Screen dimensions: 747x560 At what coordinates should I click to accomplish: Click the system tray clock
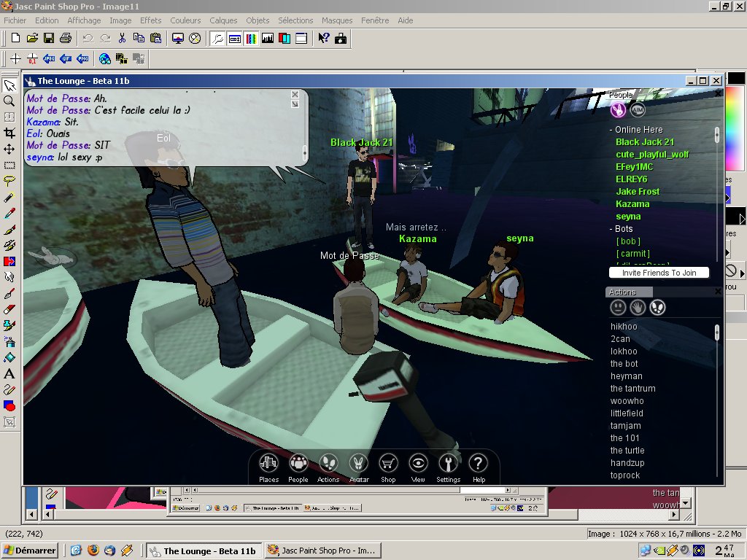click(724, 551)
